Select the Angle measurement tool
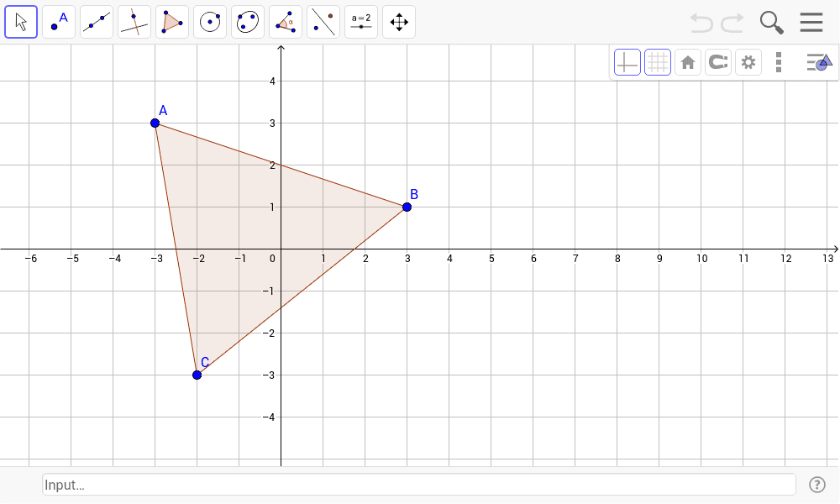 pyautogui.click(x=285, y=21)
